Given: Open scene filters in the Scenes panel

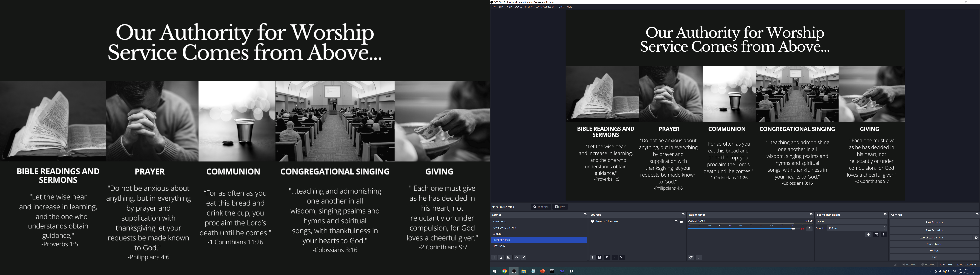Looking at the screenshot, I should tap(509, 257).
